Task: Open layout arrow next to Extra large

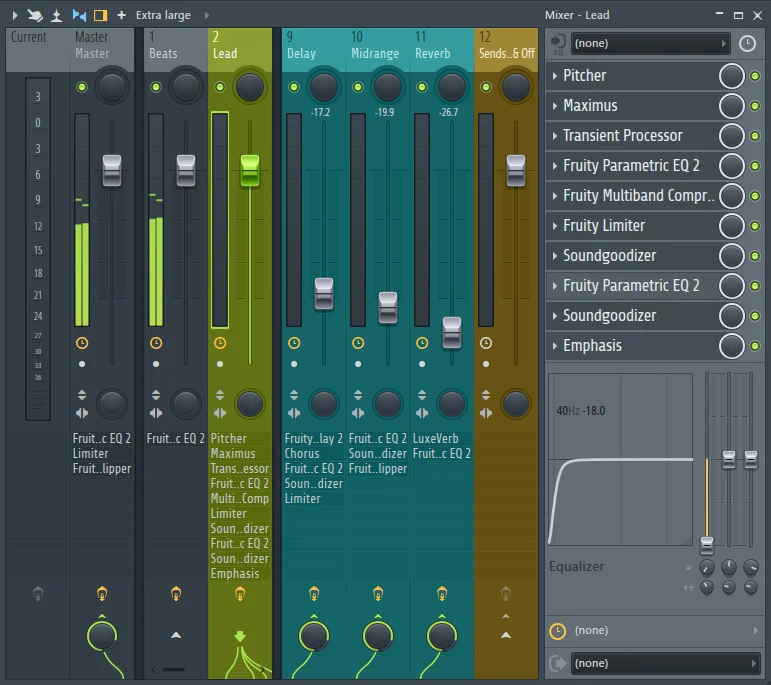Action: pos(207,16)
